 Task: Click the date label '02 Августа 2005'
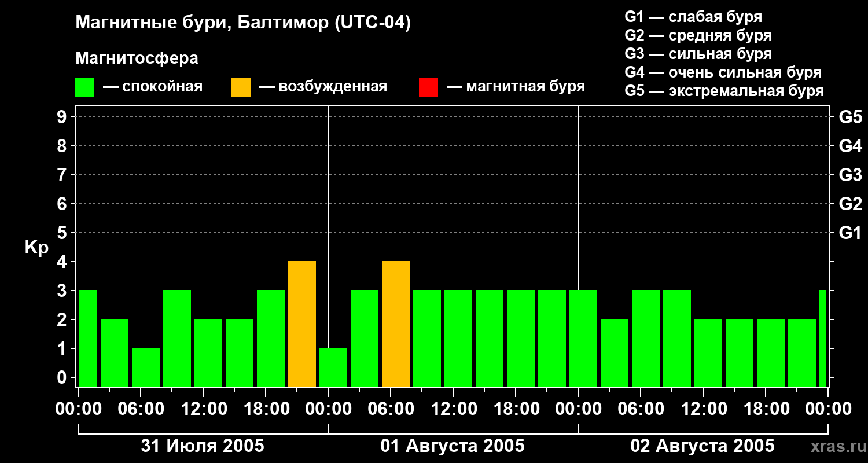point(702,446)
